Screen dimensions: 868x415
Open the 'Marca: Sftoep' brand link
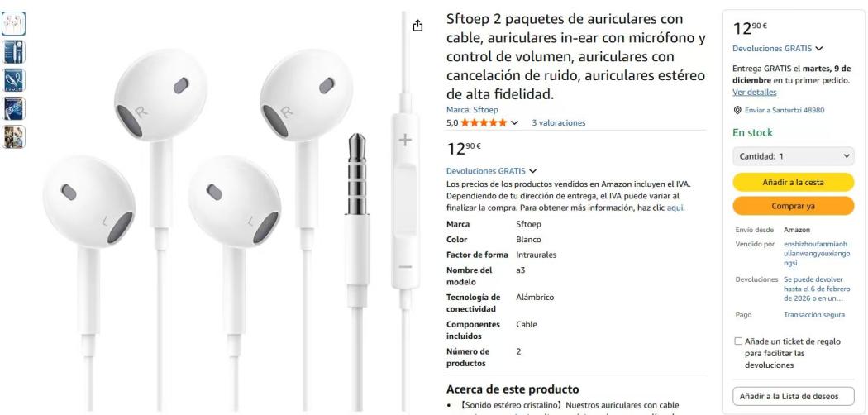tap(472, 110)
